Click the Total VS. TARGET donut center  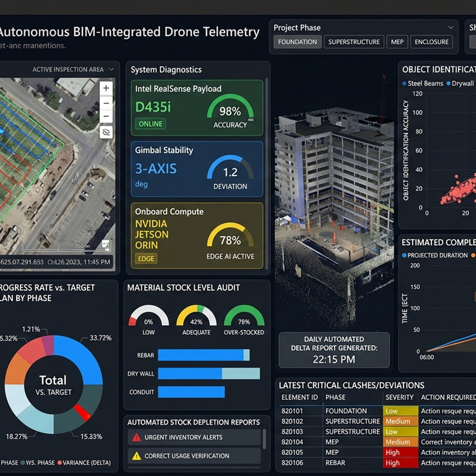(53, 385)
